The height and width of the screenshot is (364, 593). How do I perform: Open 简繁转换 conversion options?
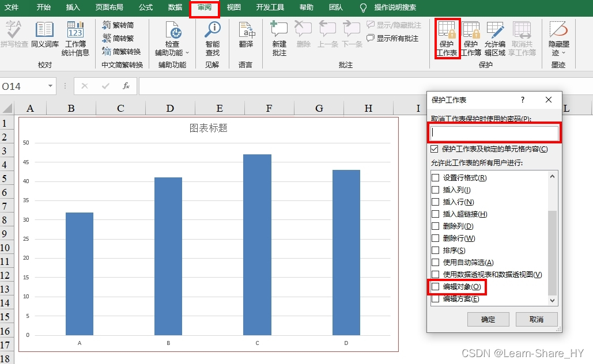coord(122,51)
